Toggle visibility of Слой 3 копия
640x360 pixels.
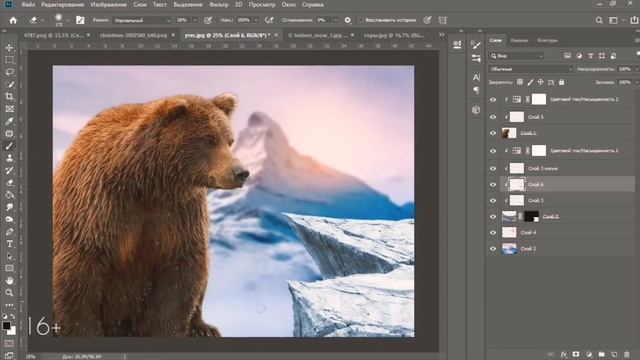tap(493, 168)
